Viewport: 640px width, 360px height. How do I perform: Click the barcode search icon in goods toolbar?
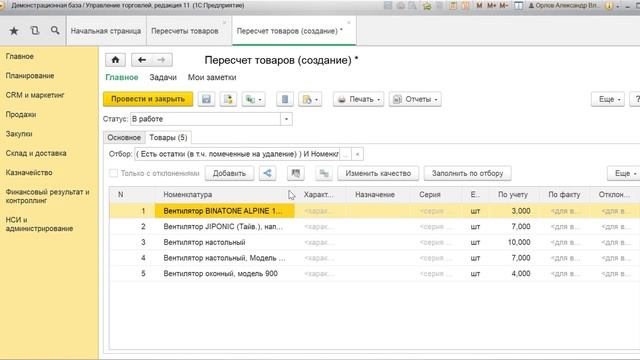click(x=296, y=173)
